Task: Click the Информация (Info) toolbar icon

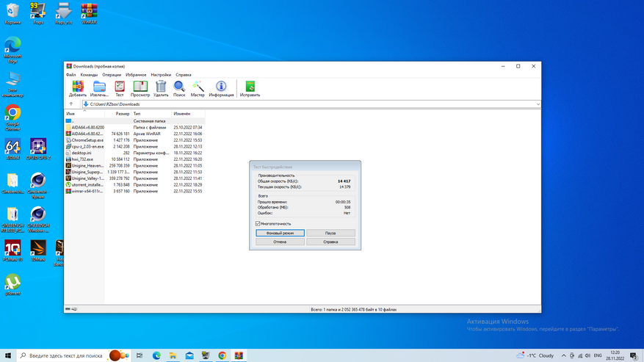Action: point(221,88)
